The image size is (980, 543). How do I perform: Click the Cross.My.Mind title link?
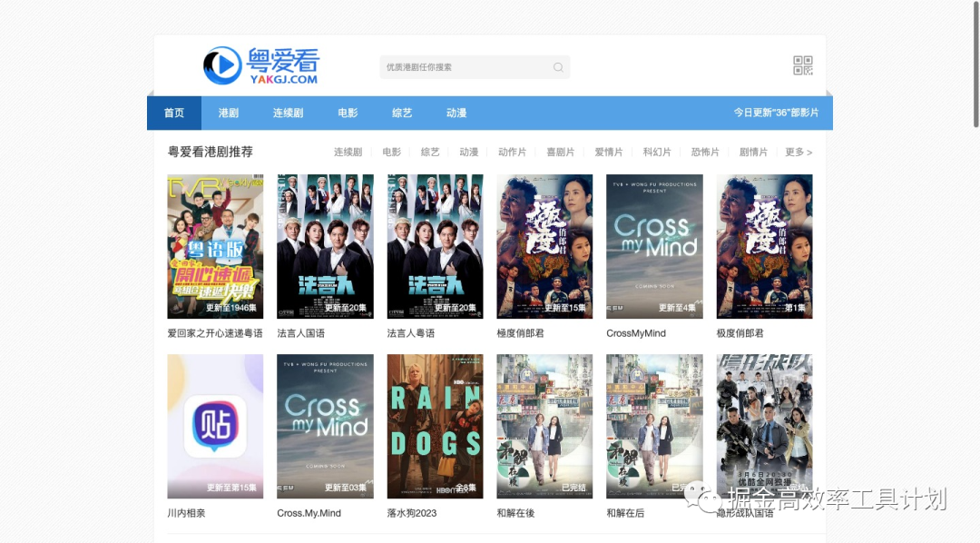pyautogui.click(x=309, y=513)
